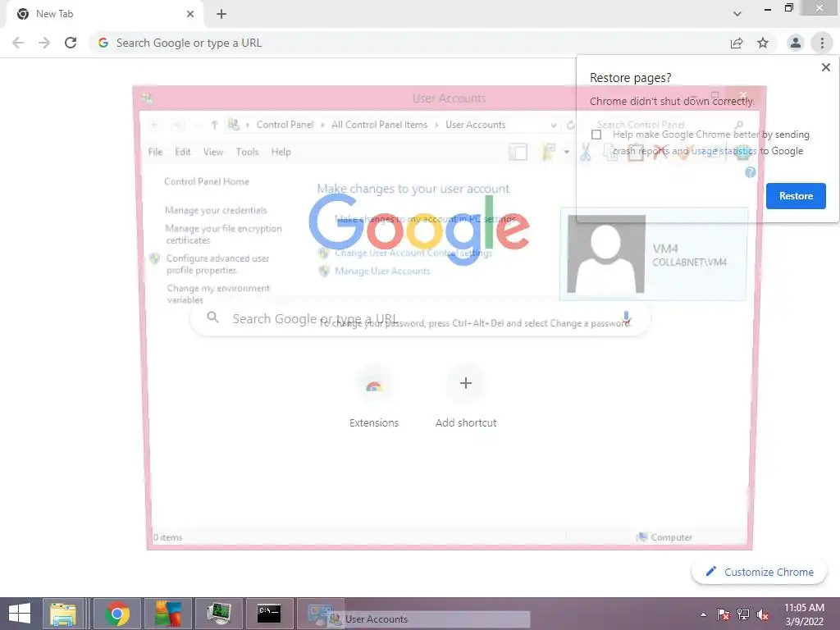This screenshot has height=630, width=840.
Task: Switch to Chrome via taskbar icon
Action: 116,614
